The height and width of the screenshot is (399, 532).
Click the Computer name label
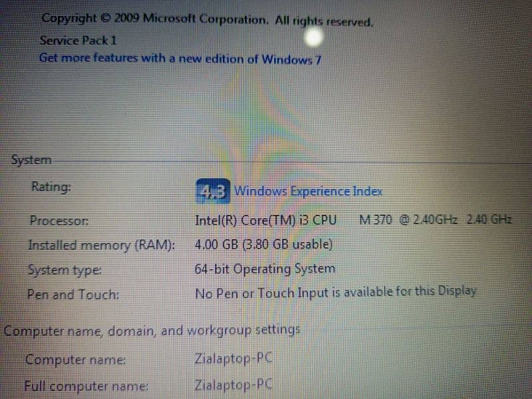point(75,360)
